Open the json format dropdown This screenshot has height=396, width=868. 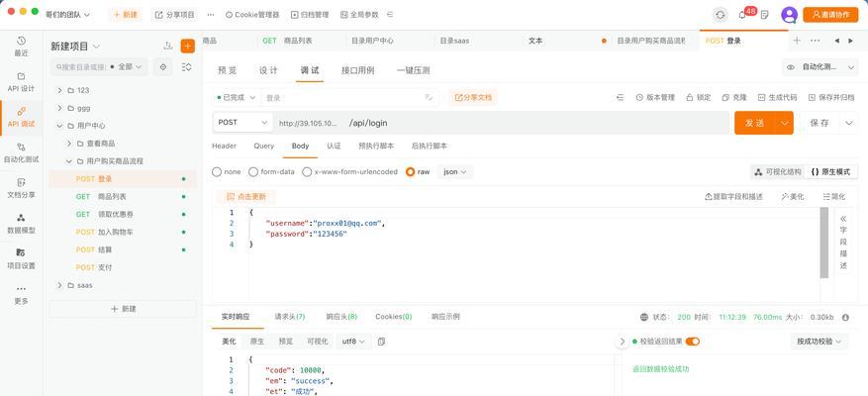tap(455, 172)
